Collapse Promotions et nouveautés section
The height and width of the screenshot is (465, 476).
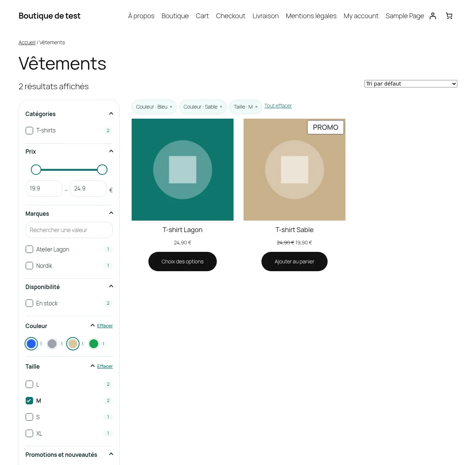(111, 454)
